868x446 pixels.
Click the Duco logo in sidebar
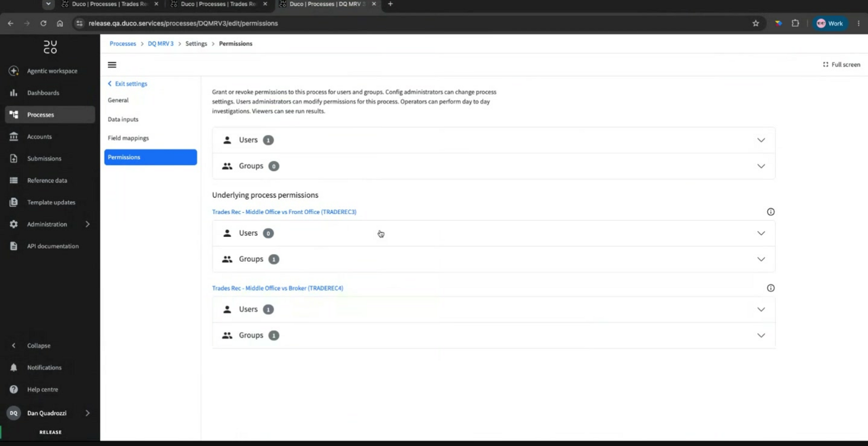(x=50, y=47)
